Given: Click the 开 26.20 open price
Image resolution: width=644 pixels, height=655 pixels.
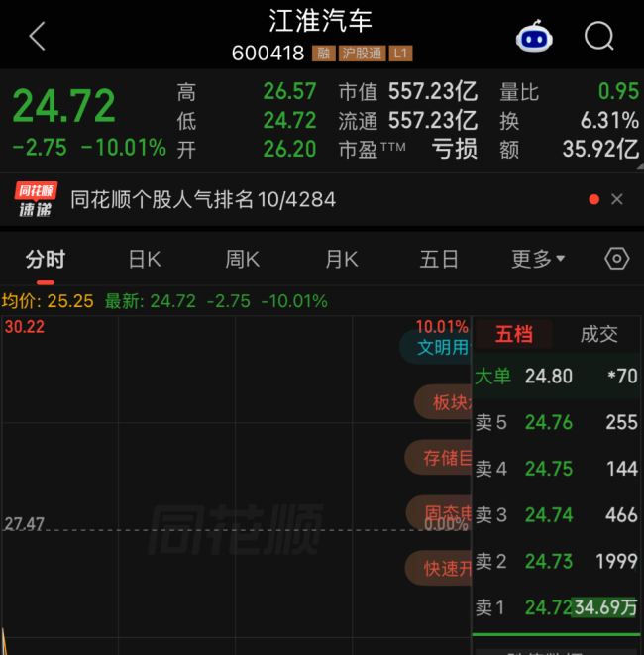Looking at the screenshot, I should (x=247, y=149).
